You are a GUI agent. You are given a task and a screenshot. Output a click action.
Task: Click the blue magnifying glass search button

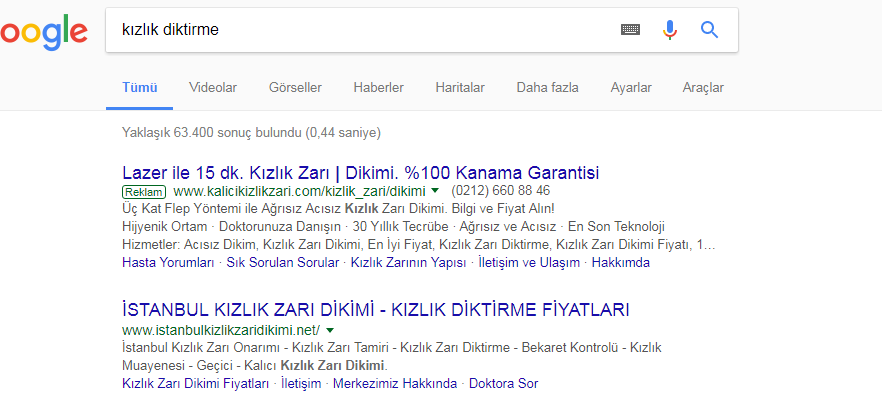coord(709,29)
